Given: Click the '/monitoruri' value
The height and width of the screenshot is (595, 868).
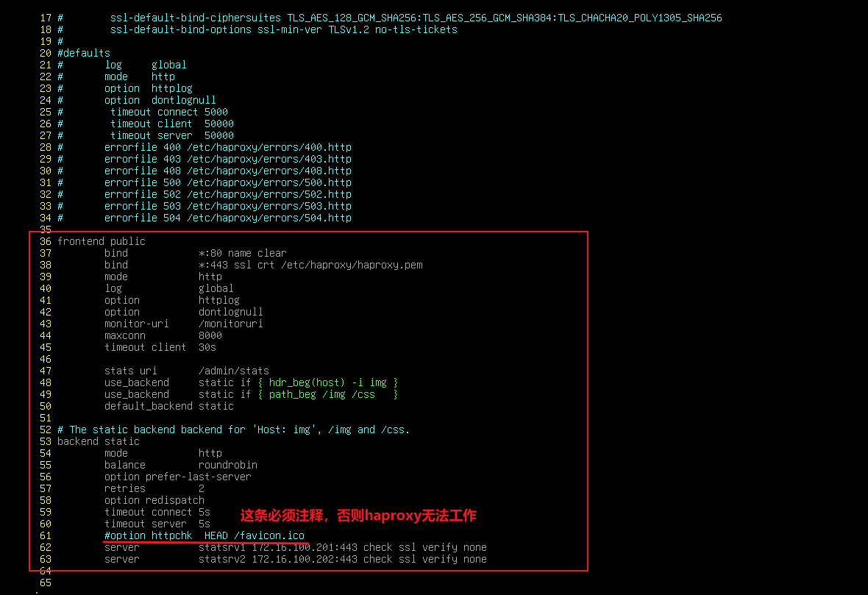Looking at the screenshot, I should (x=230, y=324).
